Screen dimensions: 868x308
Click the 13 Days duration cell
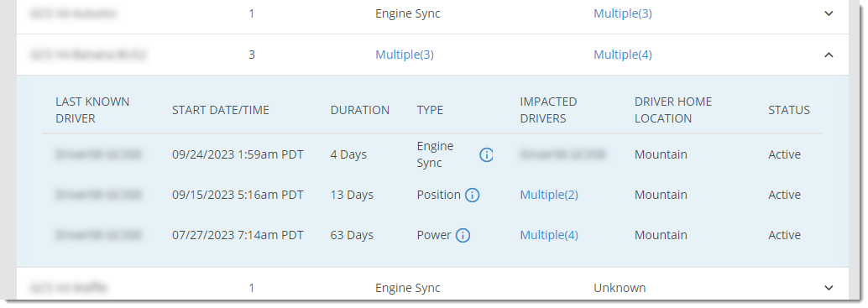[352, 196]
